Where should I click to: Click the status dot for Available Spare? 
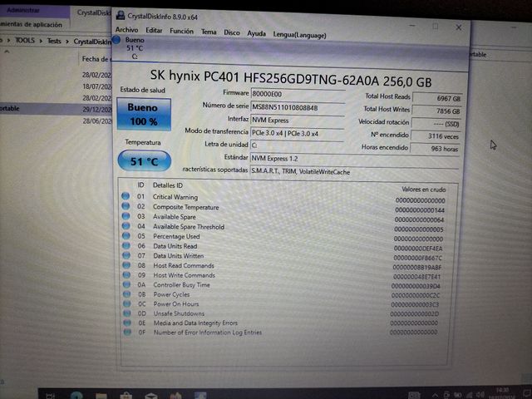(126, 216)
